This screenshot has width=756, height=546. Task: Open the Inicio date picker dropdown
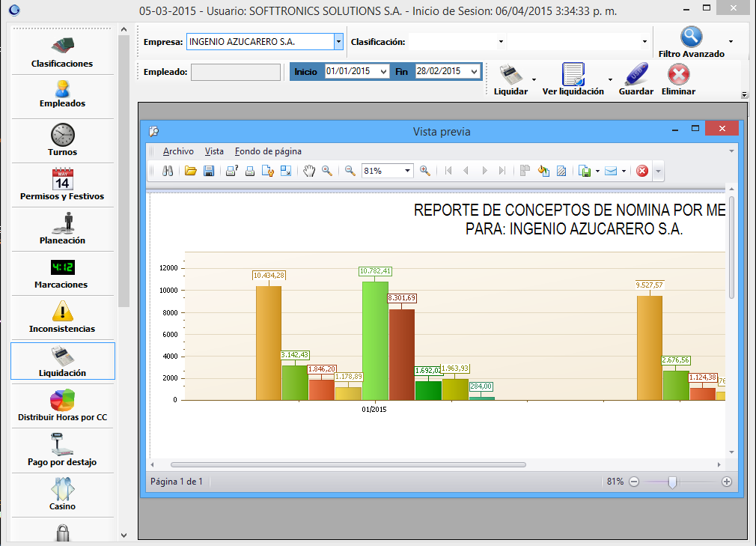pyautogui.click(x=384, y=71)
